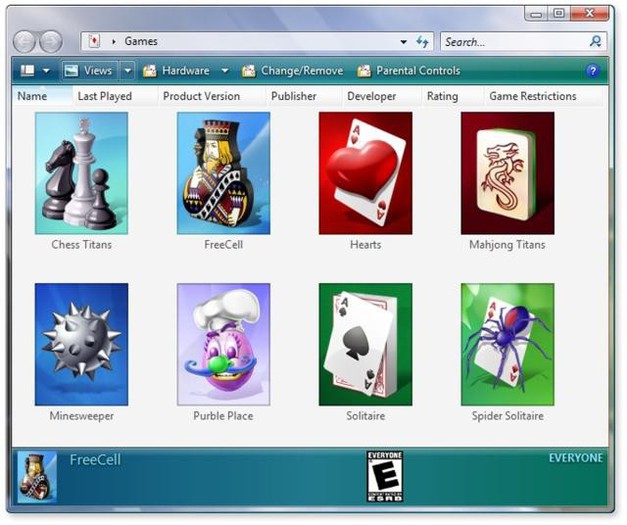
Task: Select the Mahjong Titans game icon
Action: coord(507,173)
